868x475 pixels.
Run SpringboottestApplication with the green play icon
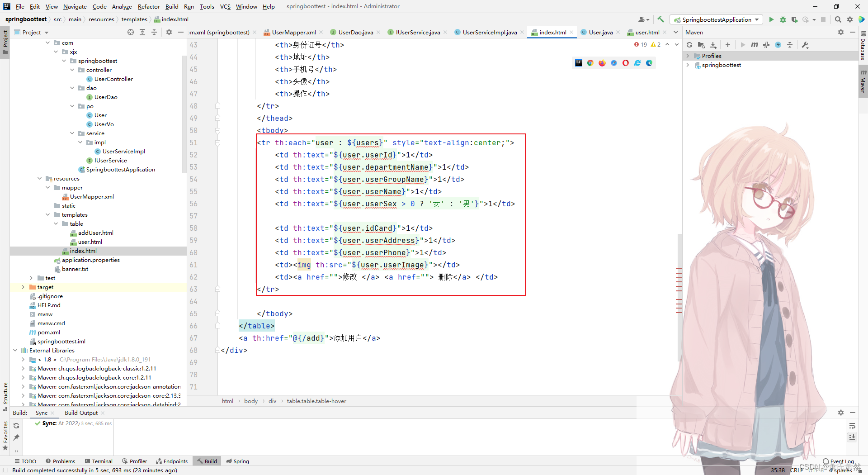click(771, 19)
